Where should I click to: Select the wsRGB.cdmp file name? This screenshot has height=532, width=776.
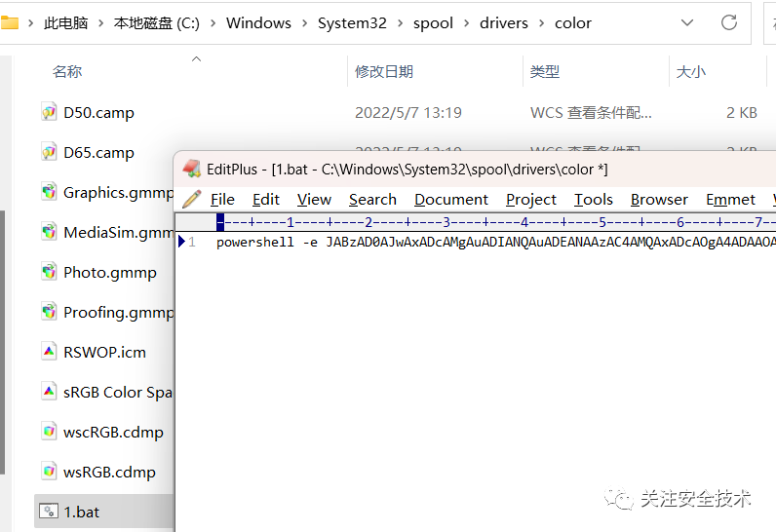(109, 473)
